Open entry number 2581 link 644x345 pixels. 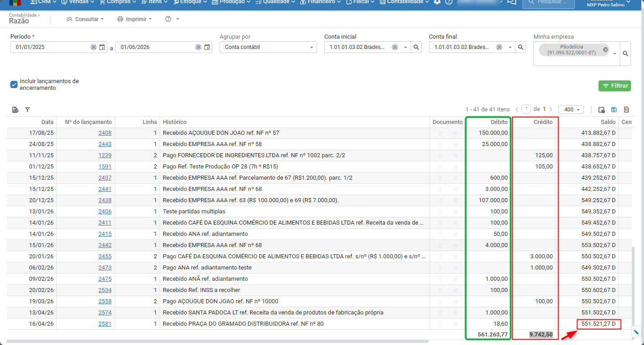105,324
